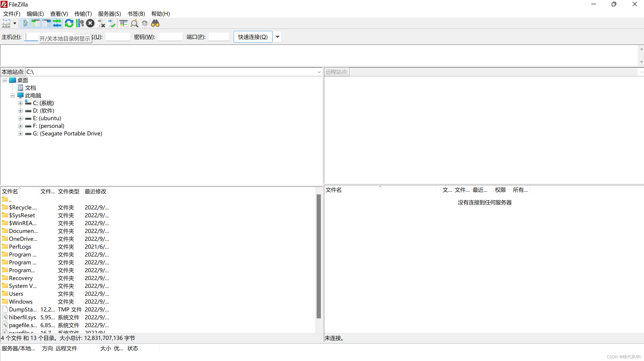Viewport: 644px width, 361px height.
Task: Click the reconnect to last server icon
Action: [x=111, y=24]
